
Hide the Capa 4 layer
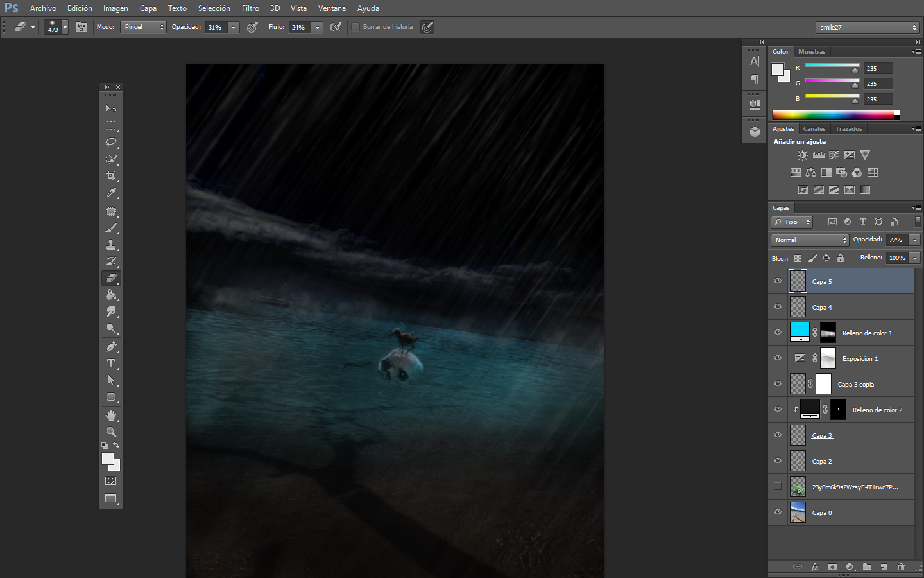[778, 307]
